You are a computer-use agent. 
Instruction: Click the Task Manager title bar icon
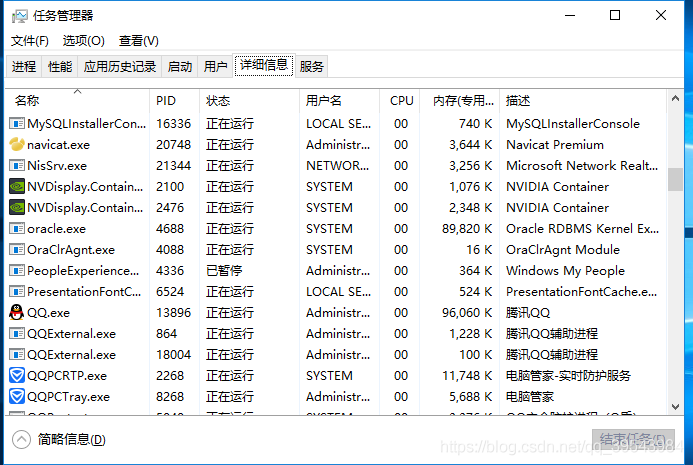19,16
